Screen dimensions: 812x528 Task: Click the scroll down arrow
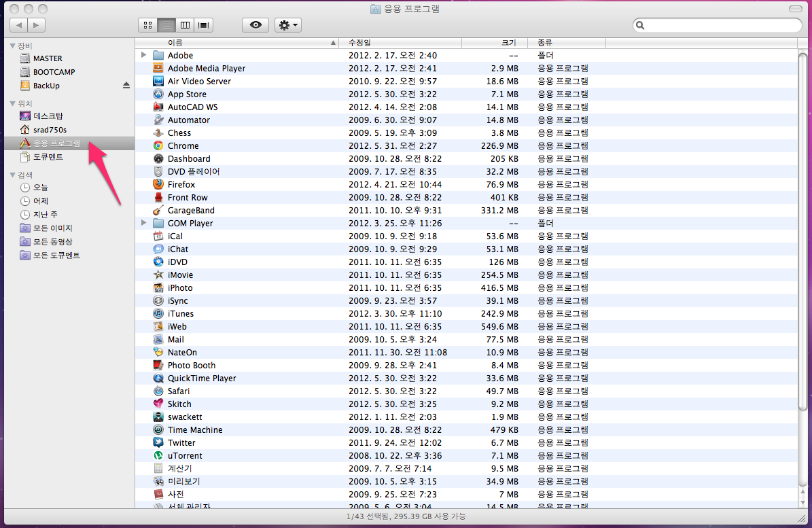click(802, 503)
